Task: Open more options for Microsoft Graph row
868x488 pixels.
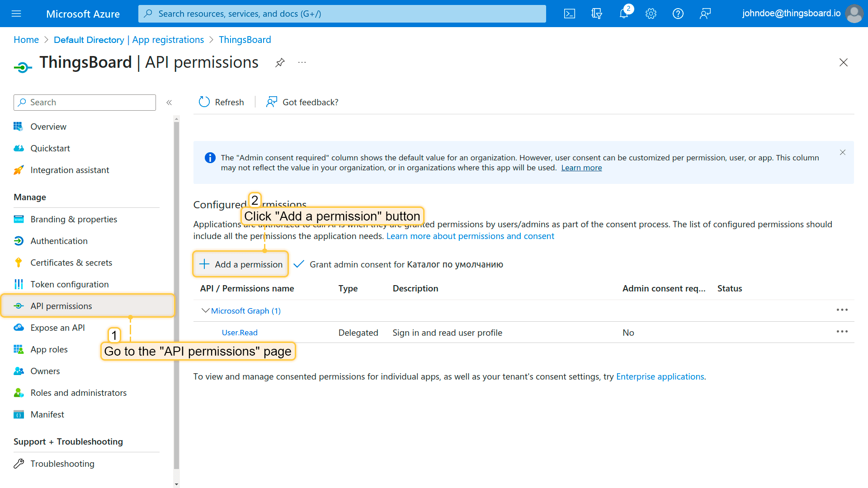Action: [x=842, y=310]
